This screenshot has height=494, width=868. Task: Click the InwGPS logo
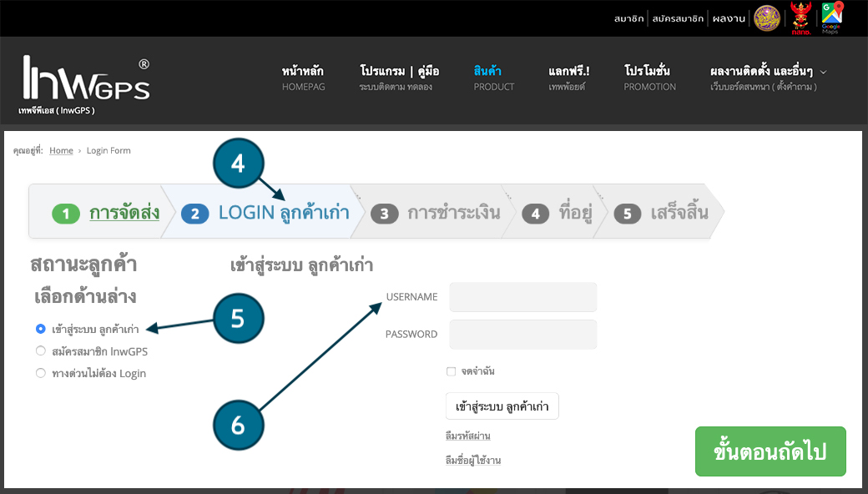coord(86,82)
